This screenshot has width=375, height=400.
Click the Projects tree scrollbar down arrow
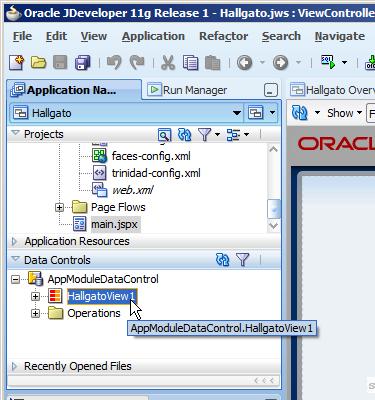tap(273, 225)
